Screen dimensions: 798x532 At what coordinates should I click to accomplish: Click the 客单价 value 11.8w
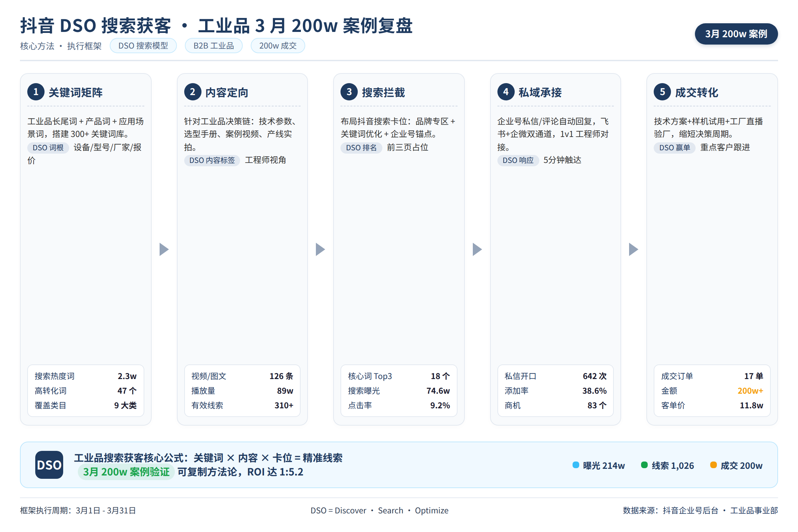click(751, 405)
